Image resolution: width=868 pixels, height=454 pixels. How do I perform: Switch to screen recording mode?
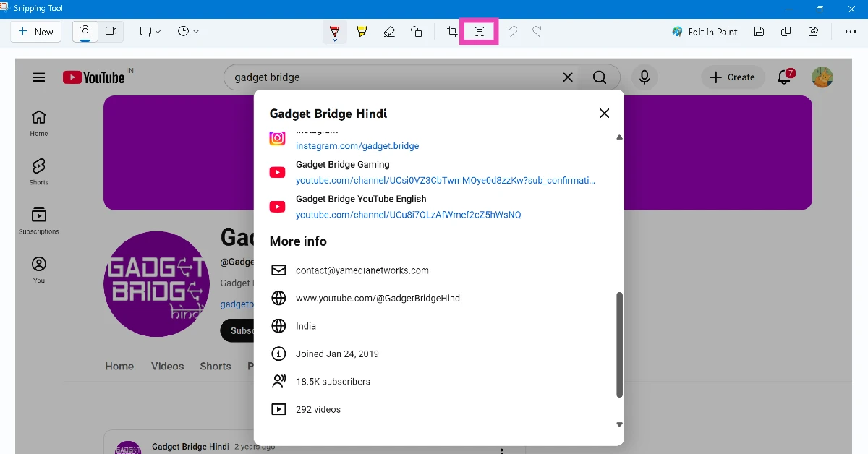tap(111, 31)
